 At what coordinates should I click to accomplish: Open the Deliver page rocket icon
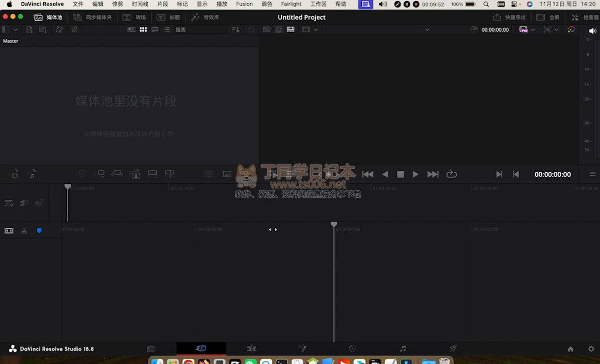[453, 348]
